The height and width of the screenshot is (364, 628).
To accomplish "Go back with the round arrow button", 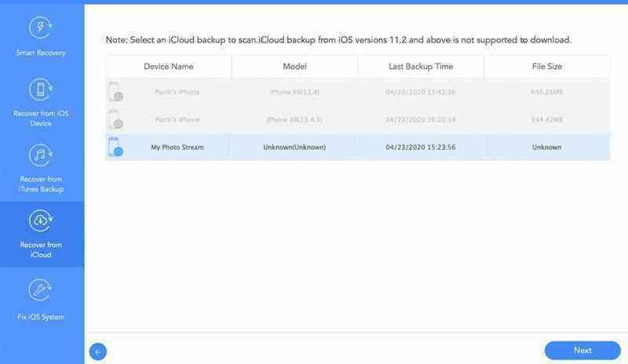I will coord(98,351).
